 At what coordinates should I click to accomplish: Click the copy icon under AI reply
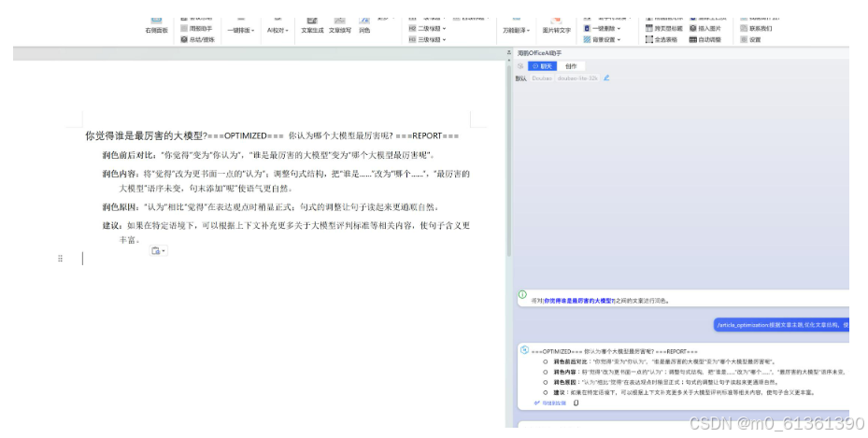[x=576, y=403]
